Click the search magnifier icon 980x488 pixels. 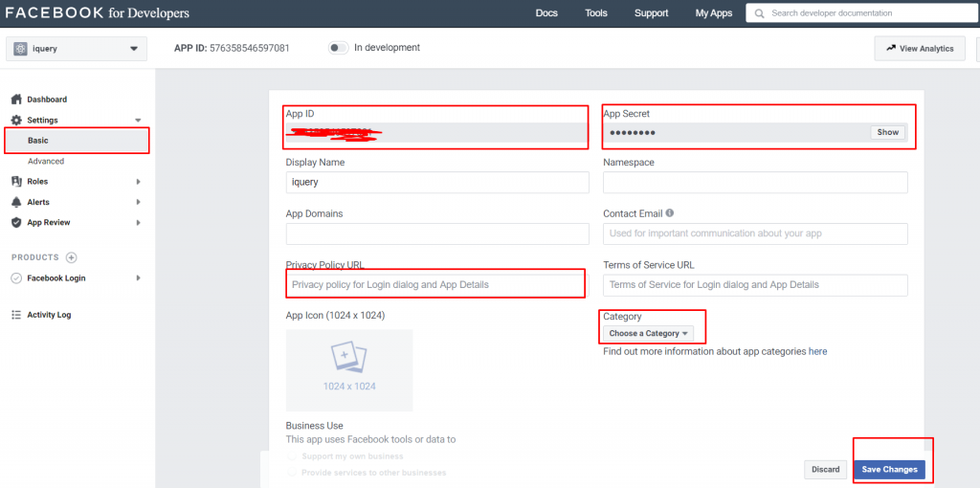click(x=759, y=13)
